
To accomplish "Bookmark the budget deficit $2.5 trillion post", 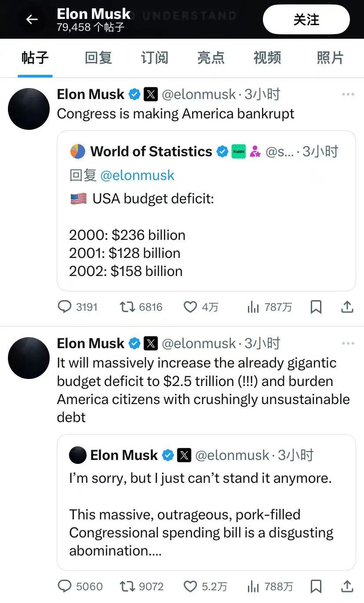I will pos(316,586).
